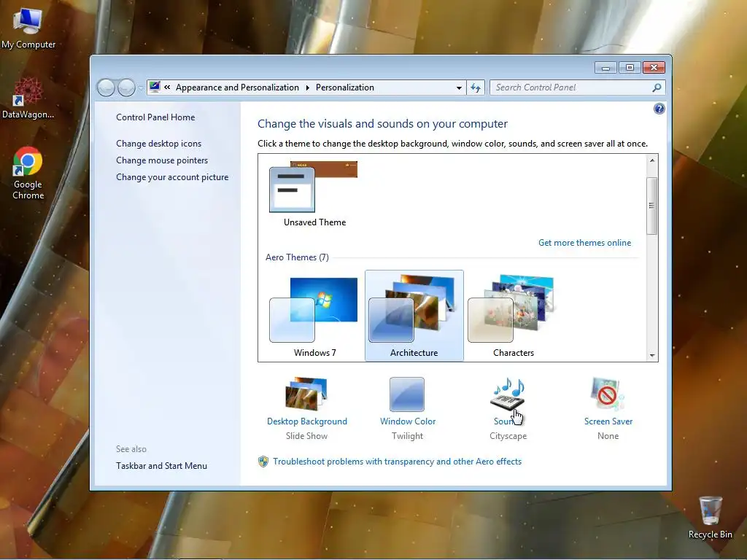Viewport: 747px width, 560px height.
Task: Expand the arrow after Appearance and Personalization
Action: tap(307, 87)
